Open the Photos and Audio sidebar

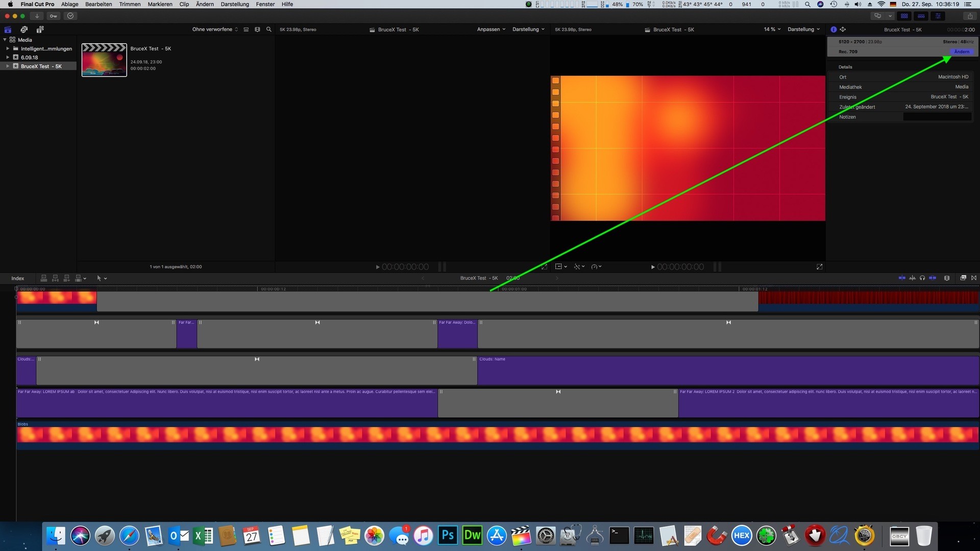click(24, 30)
